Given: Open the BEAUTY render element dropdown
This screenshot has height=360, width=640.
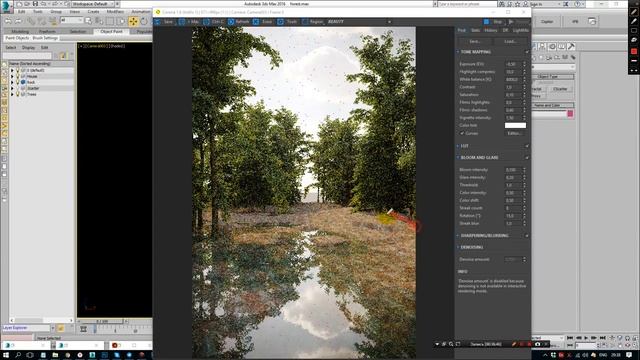Looking at the screenshot, I should 360,22.
